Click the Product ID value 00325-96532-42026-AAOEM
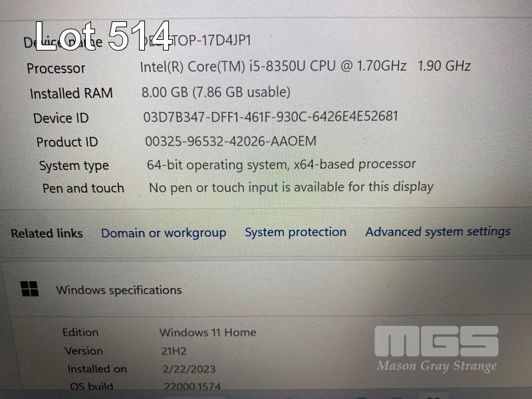532x399 pixels. click(x=231, y=141)
